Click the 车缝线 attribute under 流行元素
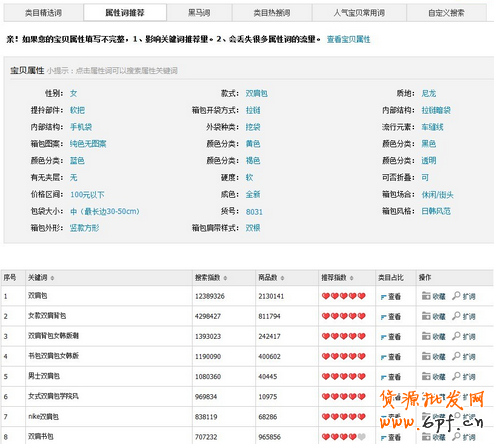Viewport: 494px width, 444px height. pos(433,127)
